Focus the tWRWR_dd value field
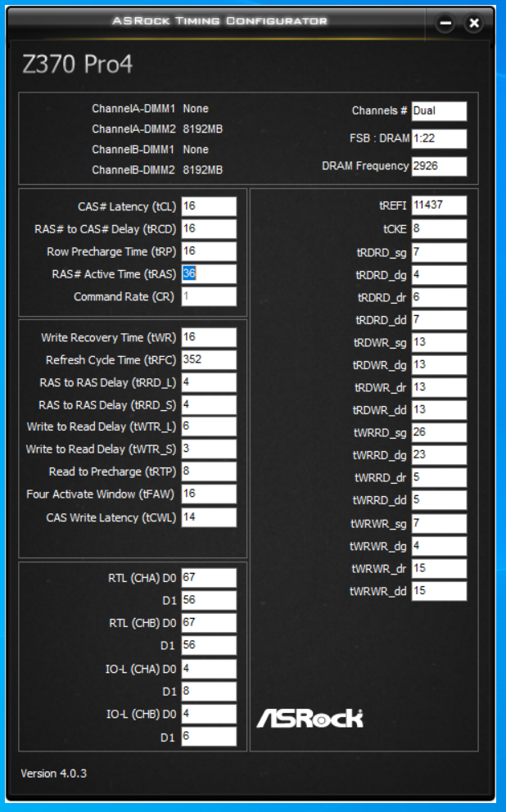The width and height of the screenshot is (506, 812). [x=439, y=591]
